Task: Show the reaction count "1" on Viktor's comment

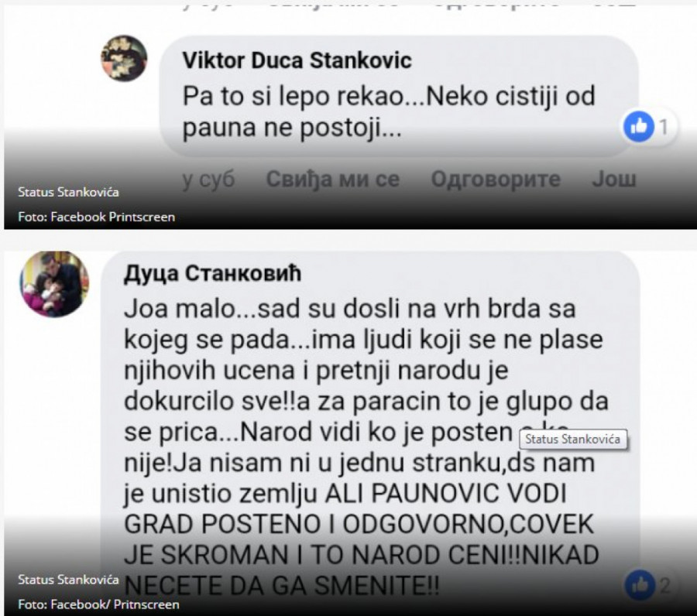Action: click(664, 128)
